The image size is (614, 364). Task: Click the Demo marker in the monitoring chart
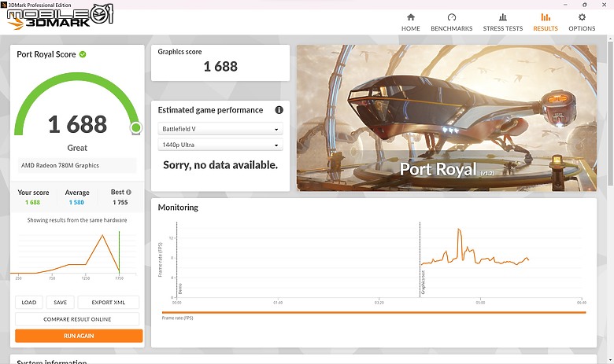point(180,289)
